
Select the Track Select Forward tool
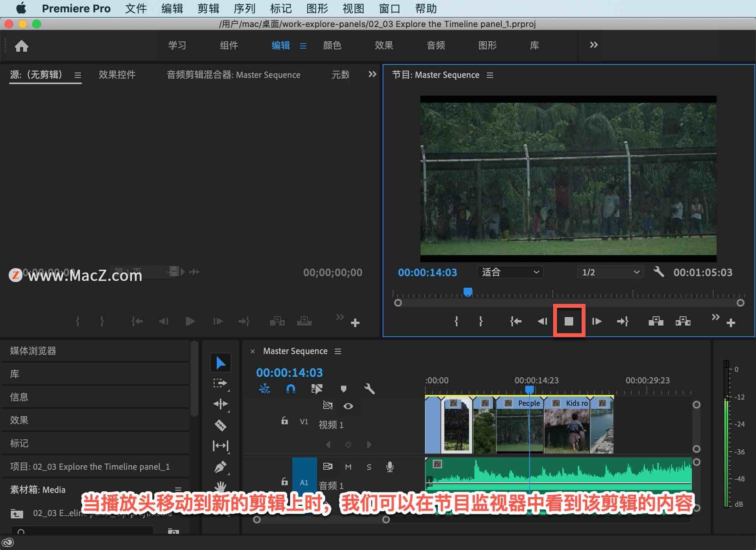click(x=220, y=383)
